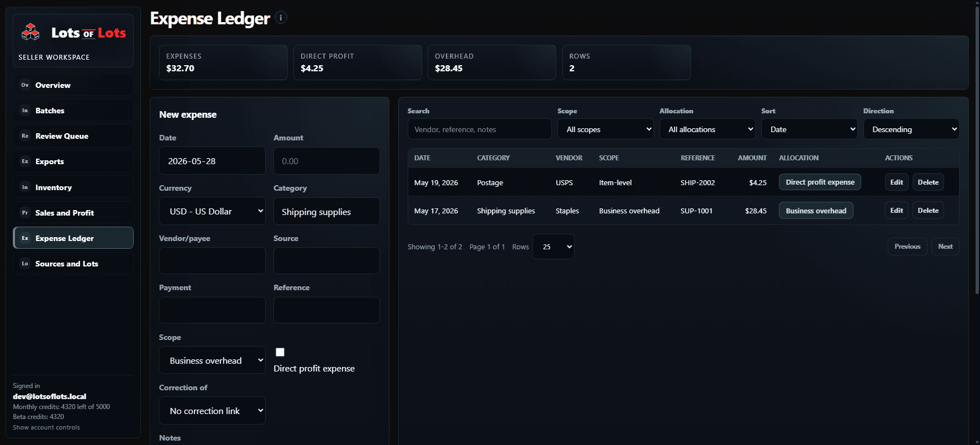Open the All allocations filter dropdown
Image resolution: width=980 pixels, height=445 pixels.
(x=707, y=129)
